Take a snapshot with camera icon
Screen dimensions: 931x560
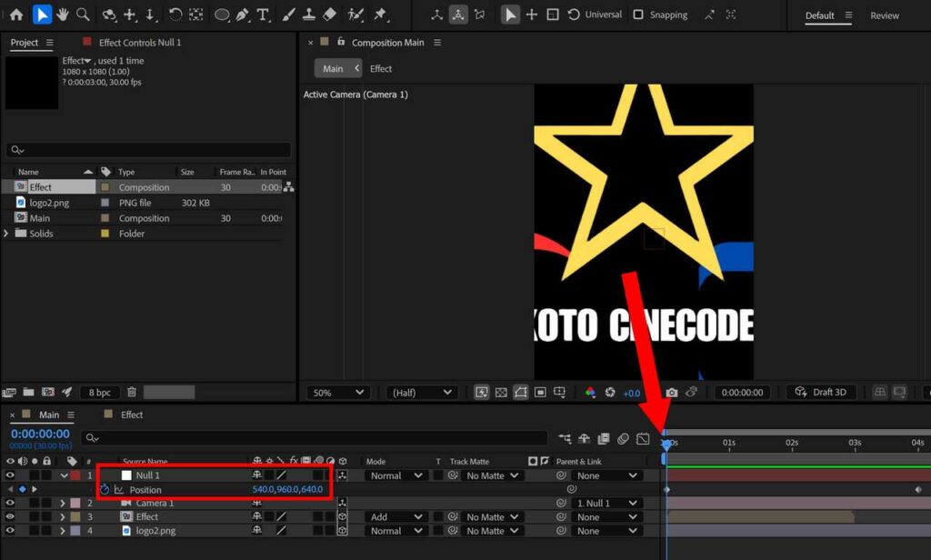point(672,393)
